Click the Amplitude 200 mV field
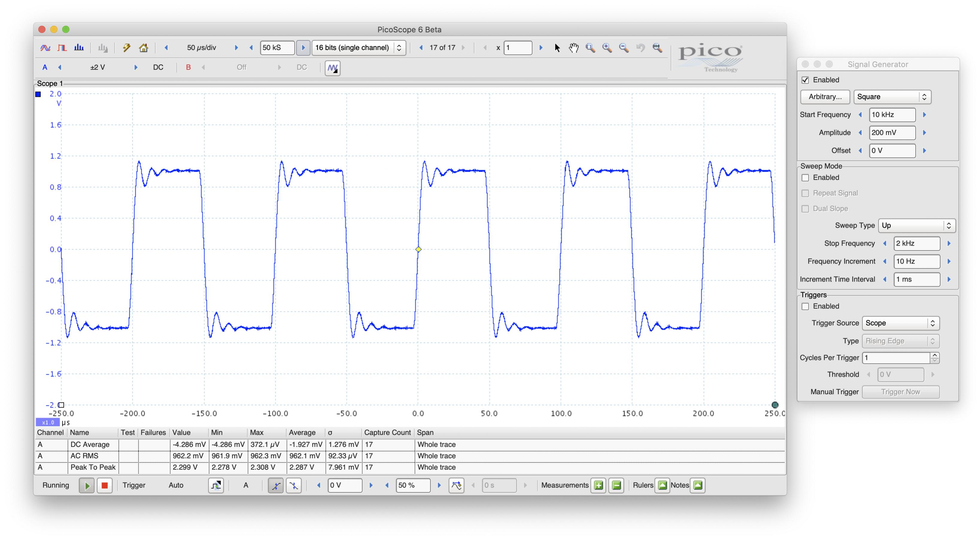Image resolution: width=980 pixels, height=540 pixels. pyautogui.click(x=892, y=132)
